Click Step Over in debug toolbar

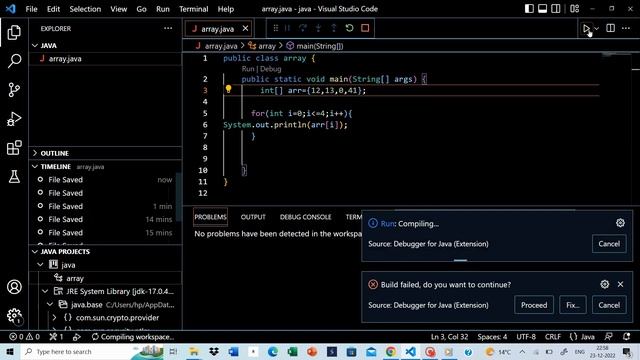(302, 28)
